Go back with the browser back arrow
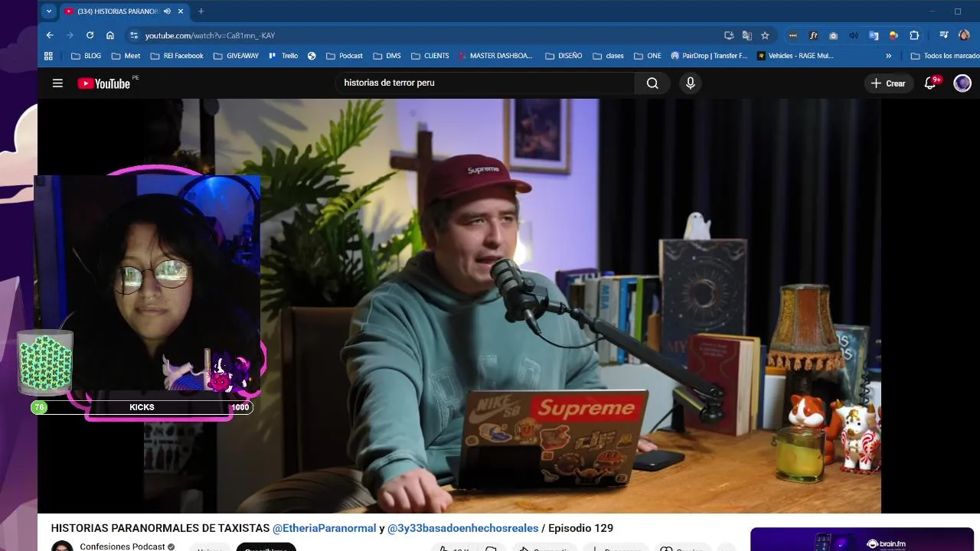 click(x=50, y=35)
